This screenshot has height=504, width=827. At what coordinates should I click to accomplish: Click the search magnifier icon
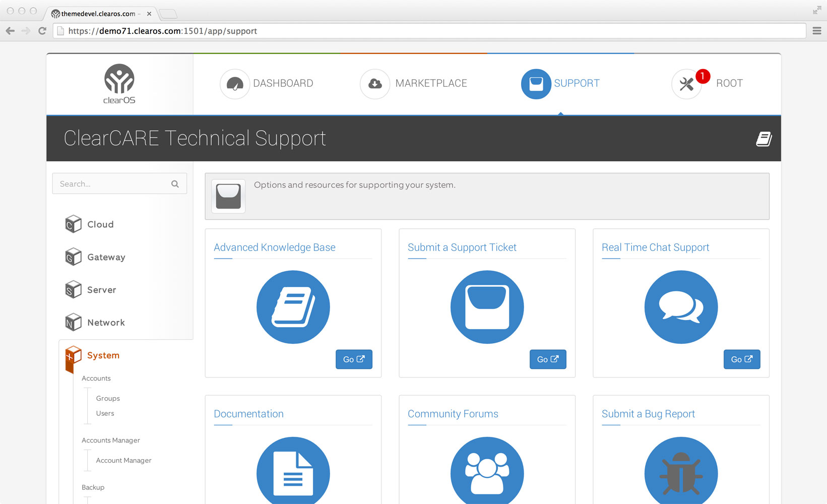point(175,184)
